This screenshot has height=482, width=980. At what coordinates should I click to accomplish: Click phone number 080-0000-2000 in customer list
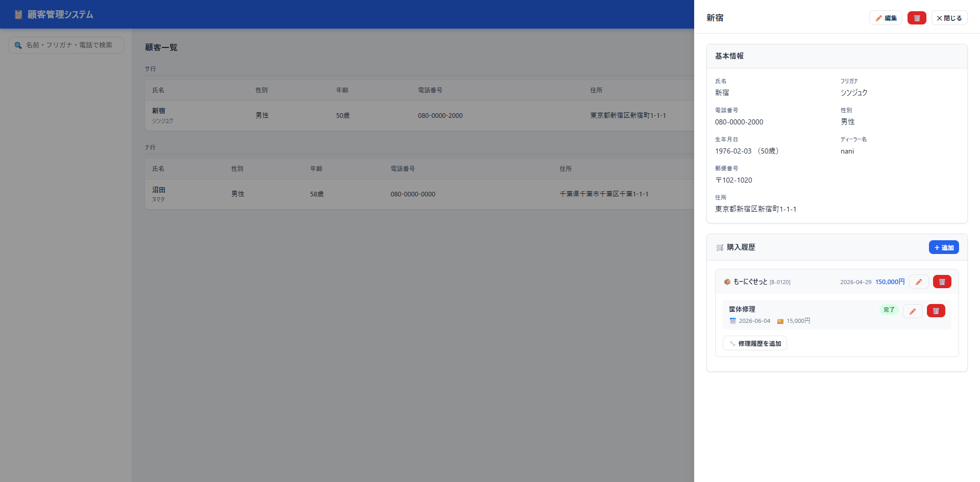tap(440, 116)
